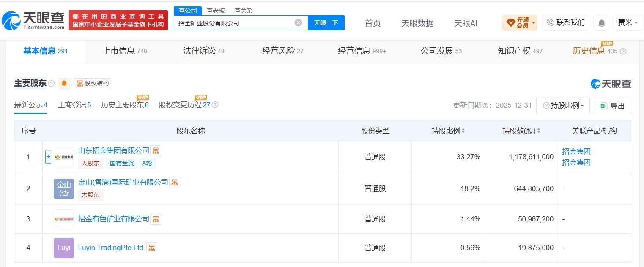Click the company search input field

(235, 23)
